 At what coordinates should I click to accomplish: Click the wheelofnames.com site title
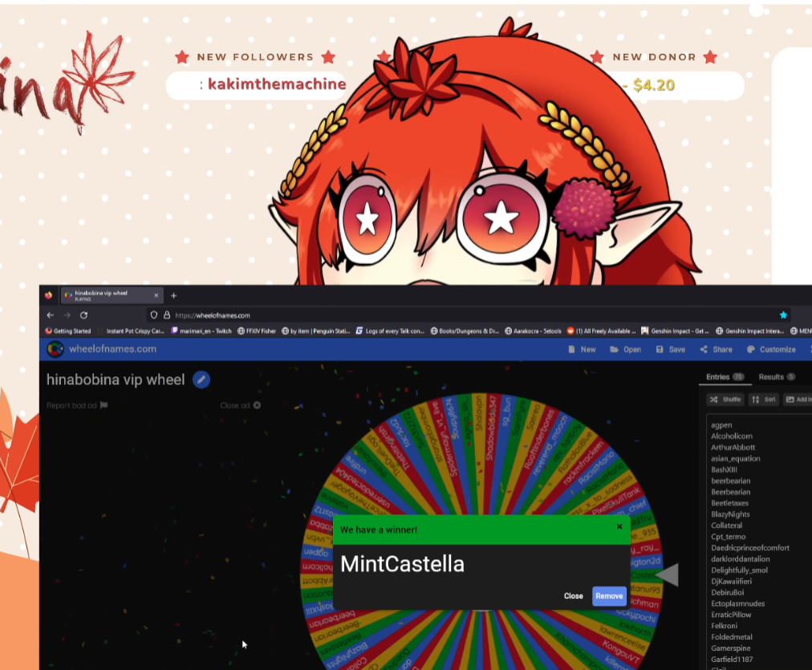pyautogui.click(x=113, y=349)
